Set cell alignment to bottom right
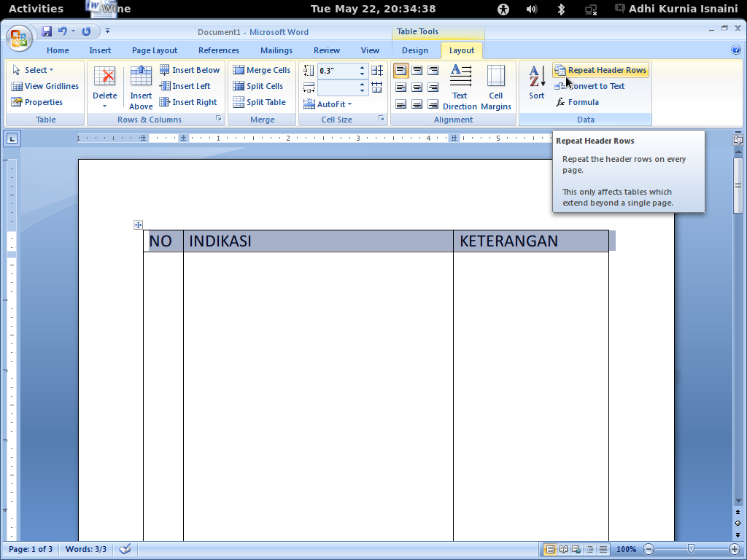This screenshot has height=560, width=747. (x=433, y=104)
